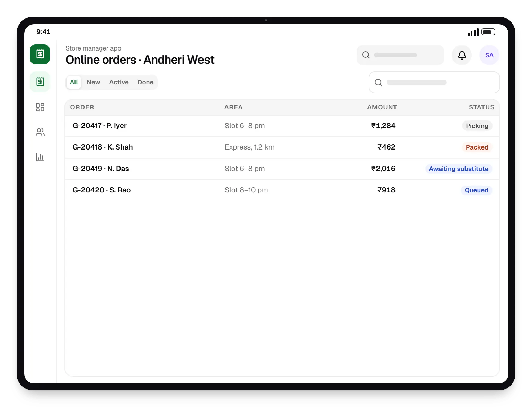Click the ₹1,284 amount
Image resolution: width=532 pixels, height=407 pixels.
(x=383, y=126)
